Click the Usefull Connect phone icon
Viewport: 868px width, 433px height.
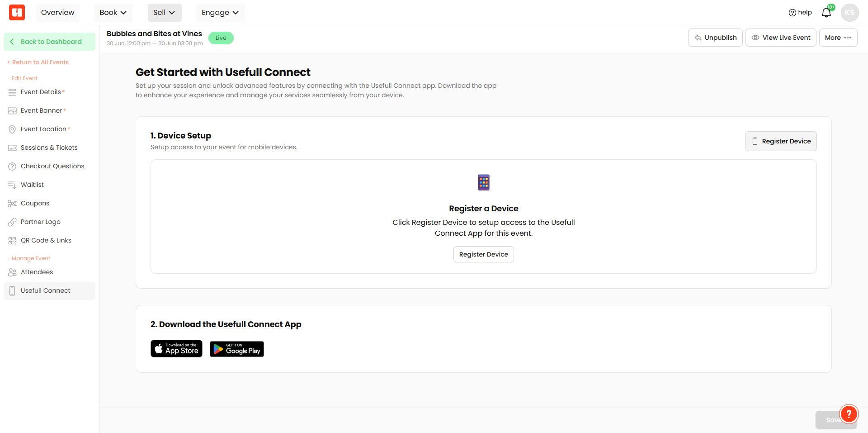(x=12, y=291)
